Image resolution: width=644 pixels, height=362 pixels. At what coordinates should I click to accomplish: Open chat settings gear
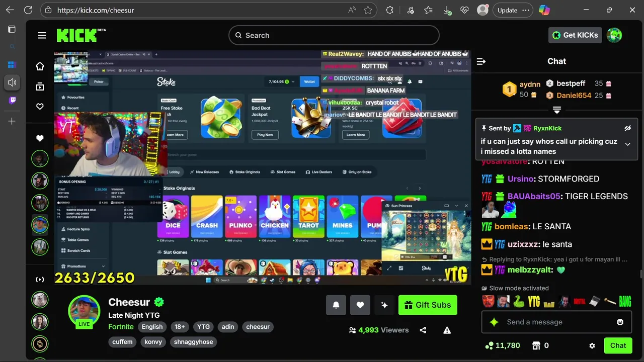pyautogui.click(x=592, y=346)
